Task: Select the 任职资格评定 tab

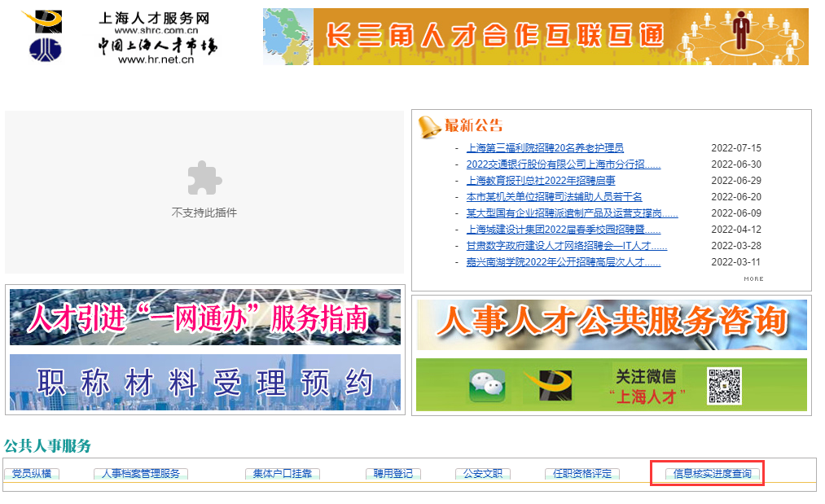Action: [x=582, y=474]
